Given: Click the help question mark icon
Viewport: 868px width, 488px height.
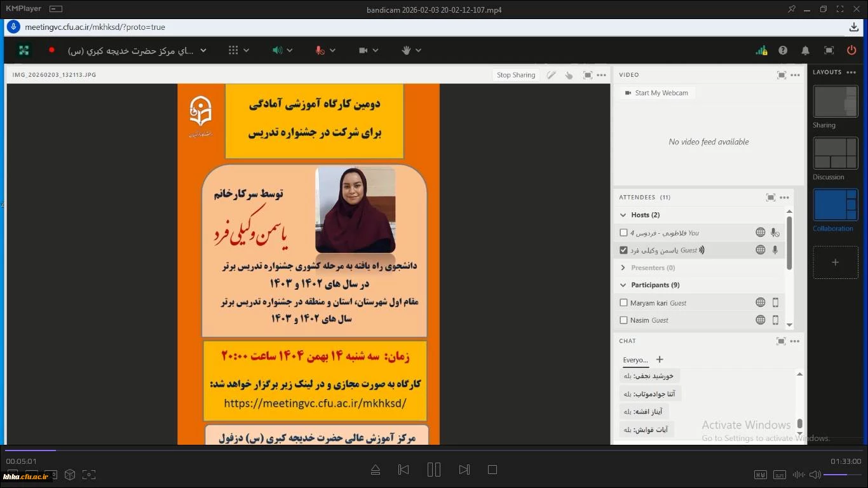Looking at the screenshot, I should click(783, 50).
